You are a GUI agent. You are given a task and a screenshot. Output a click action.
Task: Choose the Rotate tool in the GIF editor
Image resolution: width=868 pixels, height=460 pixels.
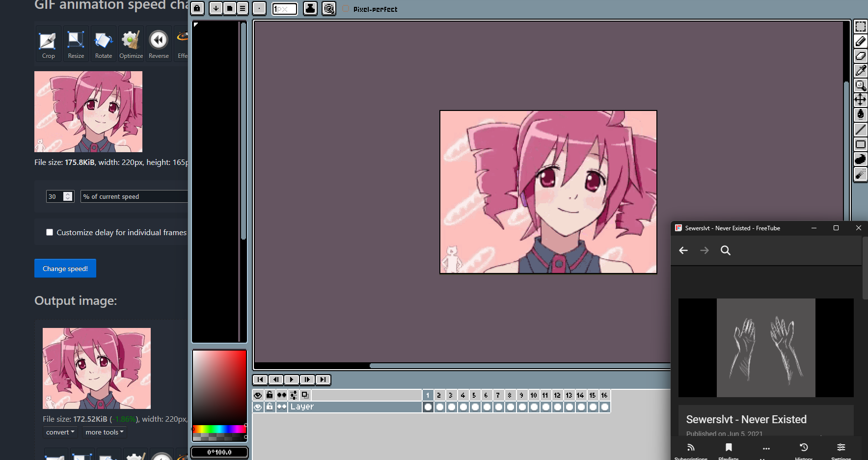coord(104,44)
